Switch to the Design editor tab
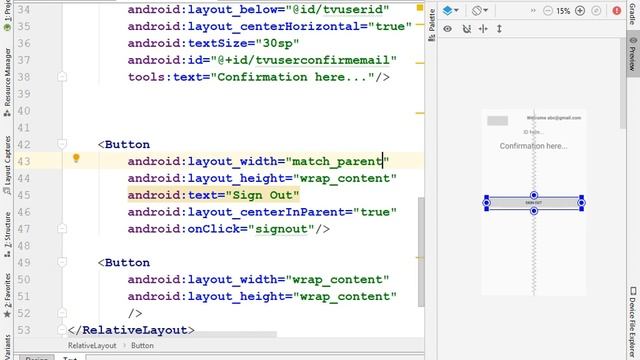The width and height of the screenshot is (640, 360). point(36,358)
